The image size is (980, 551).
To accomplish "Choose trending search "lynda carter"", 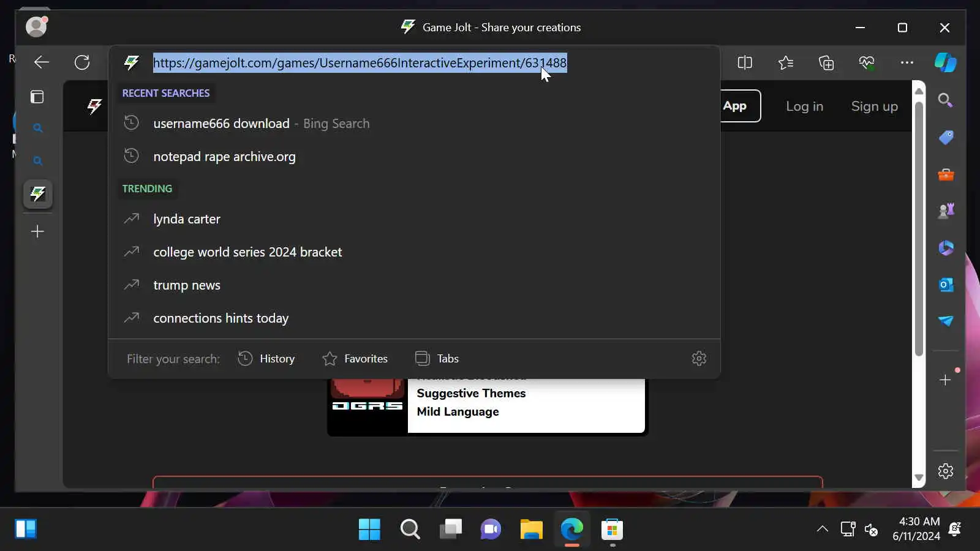I will pos(414,219).
